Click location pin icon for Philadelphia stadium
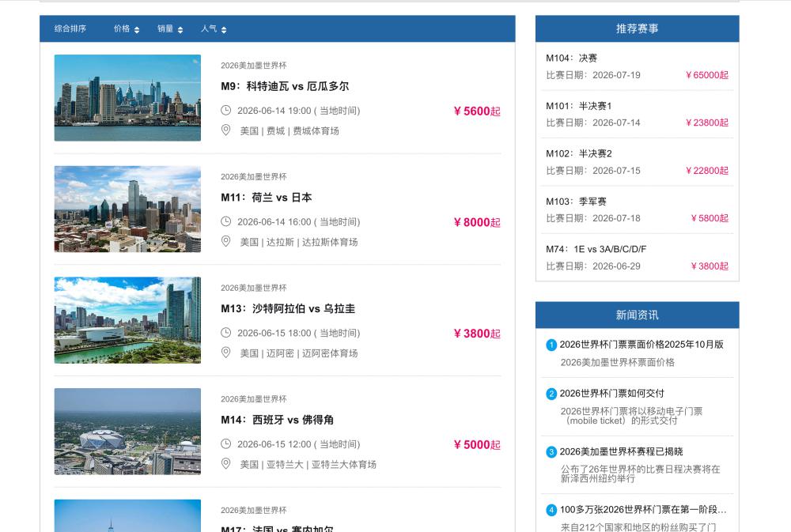Screen dimensions: 791x532 click(x=225, y=130)
